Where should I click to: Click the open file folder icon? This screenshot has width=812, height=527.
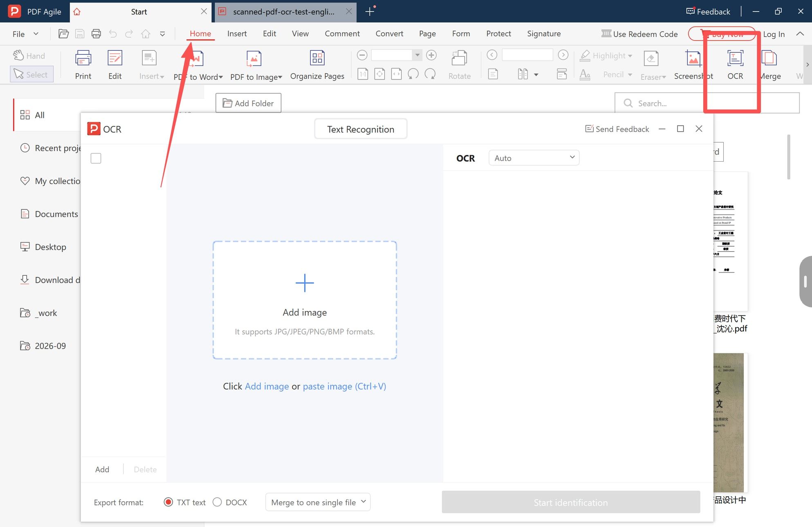point(63,34)
